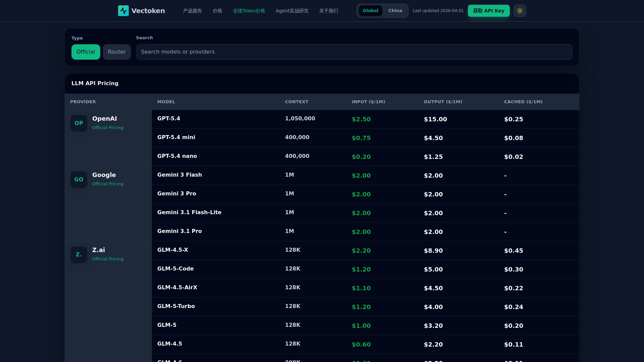Select the GLM-5 model name

coord(167,325)
